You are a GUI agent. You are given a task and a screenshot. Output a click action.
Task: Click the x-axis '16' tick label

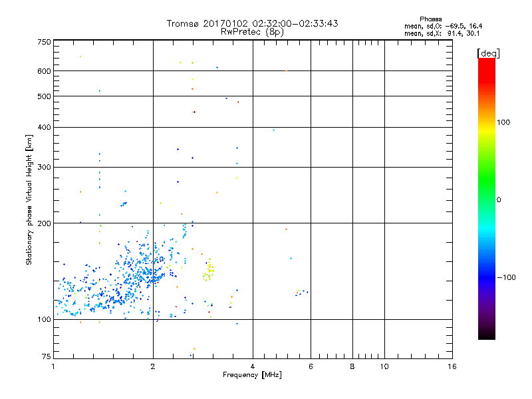click(x=452, y=366)
